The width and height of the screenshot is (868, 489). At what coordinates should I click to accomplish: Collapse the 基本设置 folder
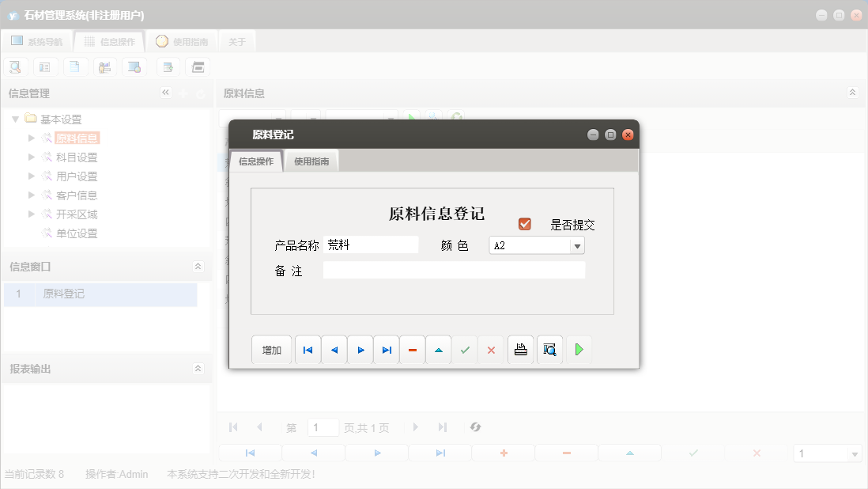[16, 119]
